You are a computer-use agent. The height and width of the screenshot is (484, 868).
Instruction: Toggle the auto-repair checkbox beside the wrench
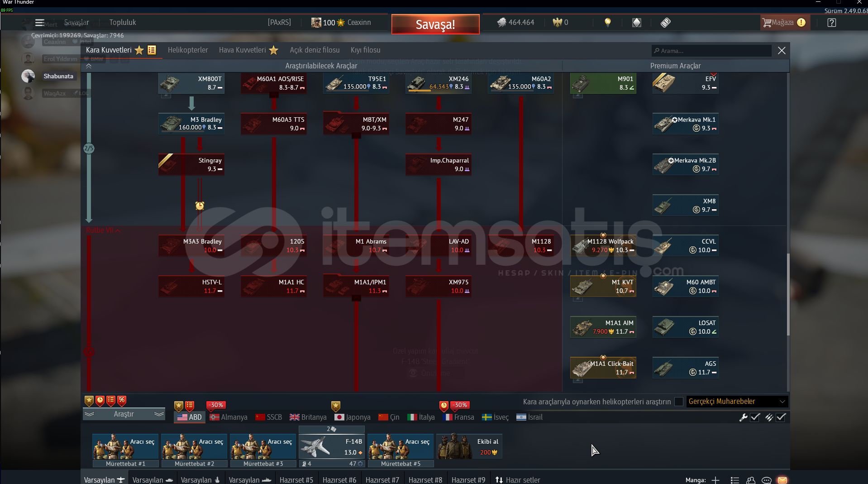point(755,417)
